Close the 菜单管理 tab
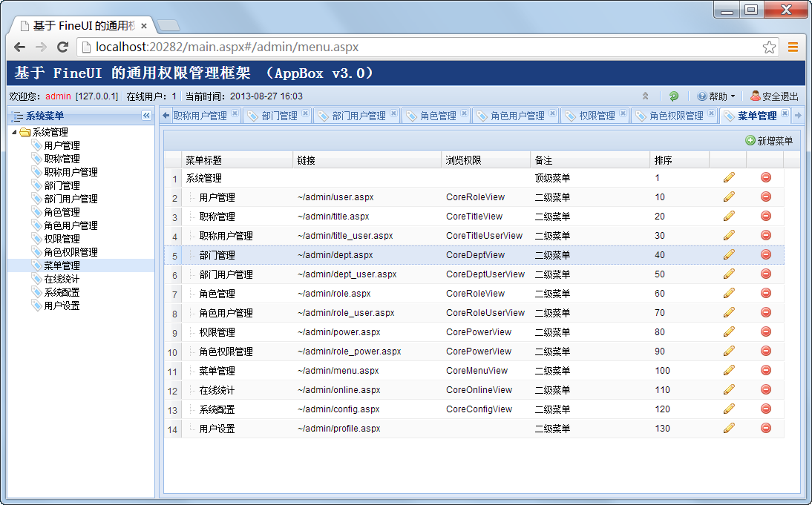The image size is (812, 505). pos(785,113)
